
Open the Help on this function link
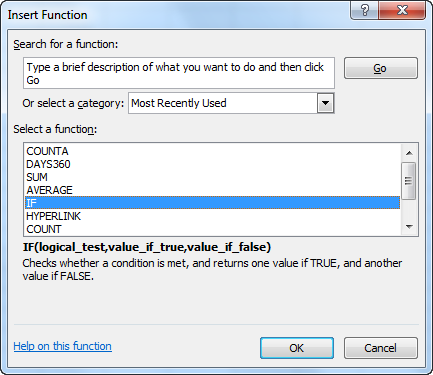(x=63, y=346)
